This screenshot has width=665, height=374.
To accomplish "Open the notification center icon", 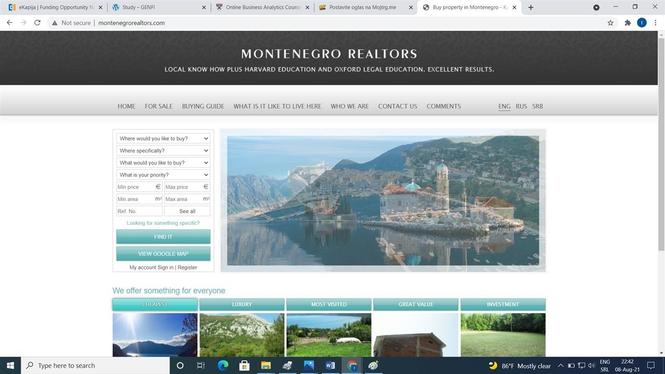I will click(651, 366).
